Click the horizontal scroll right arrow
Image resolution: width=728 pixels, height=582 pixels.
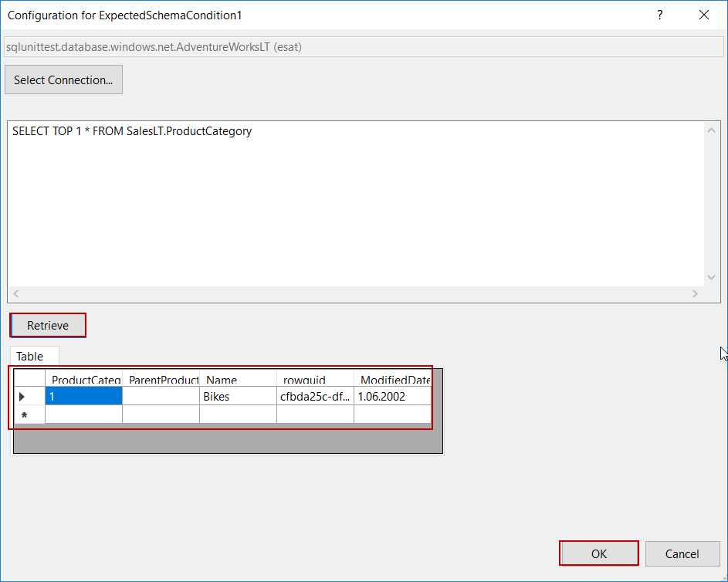[695, 293]
